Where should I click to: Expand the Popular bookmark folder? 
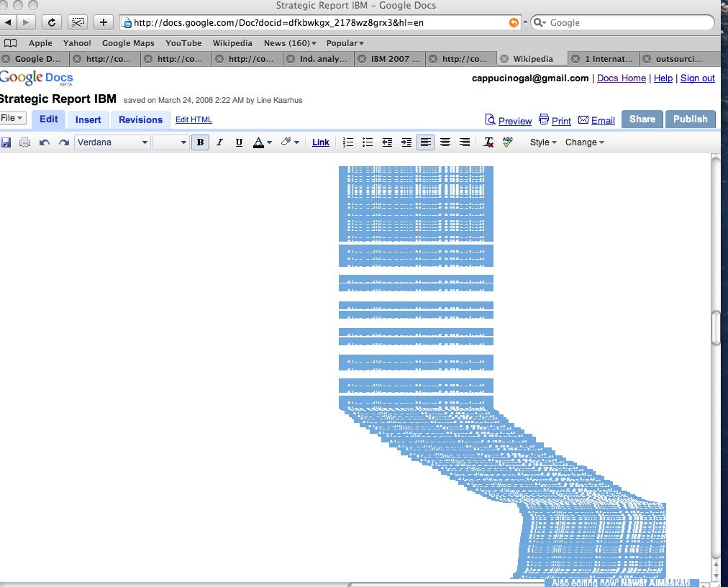point(345,43)
